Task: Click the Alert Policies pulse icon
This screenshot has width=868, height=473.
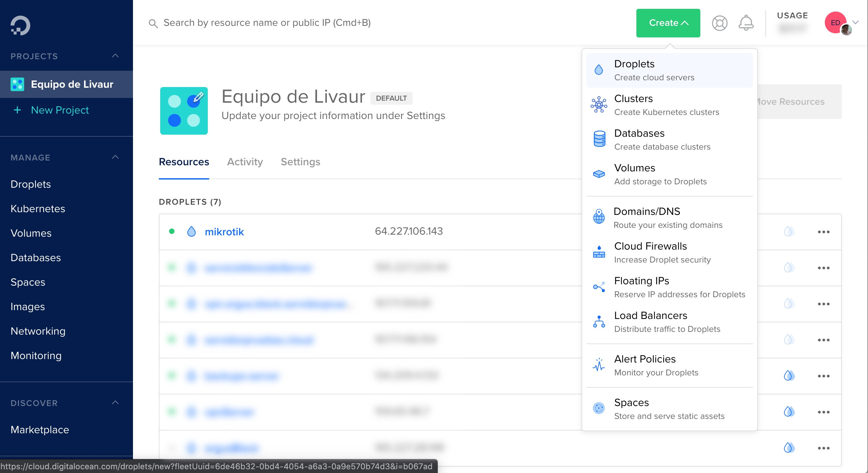Action: point(599,365)
